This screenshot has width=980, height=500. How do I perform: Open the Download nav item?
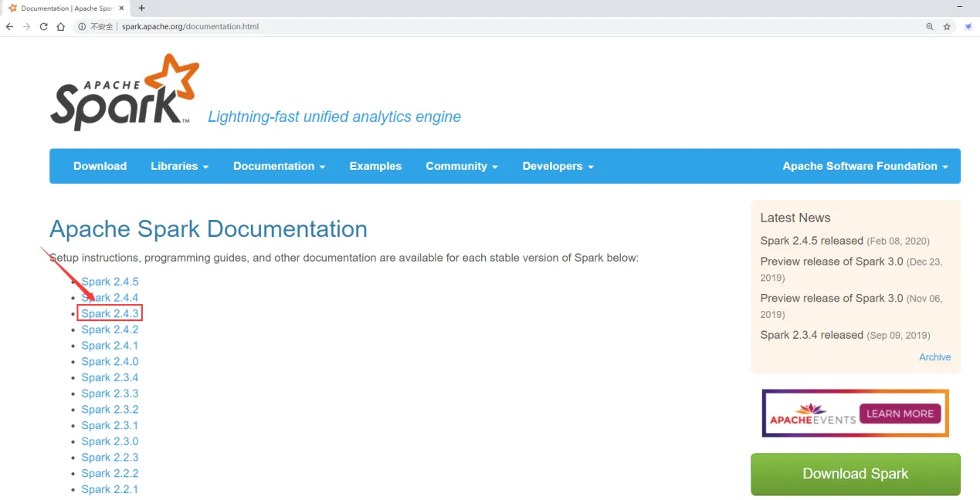pos(100,166)
